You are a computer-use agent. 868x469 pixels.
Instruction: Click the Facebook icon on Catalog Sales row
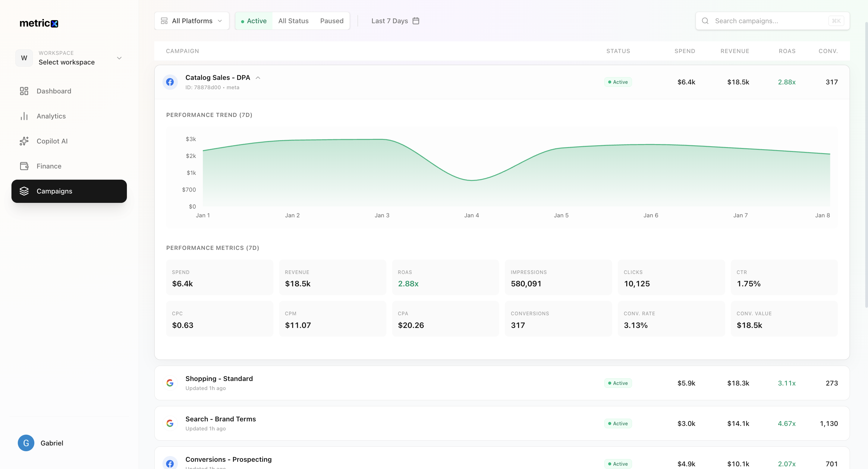pos(170,82)
